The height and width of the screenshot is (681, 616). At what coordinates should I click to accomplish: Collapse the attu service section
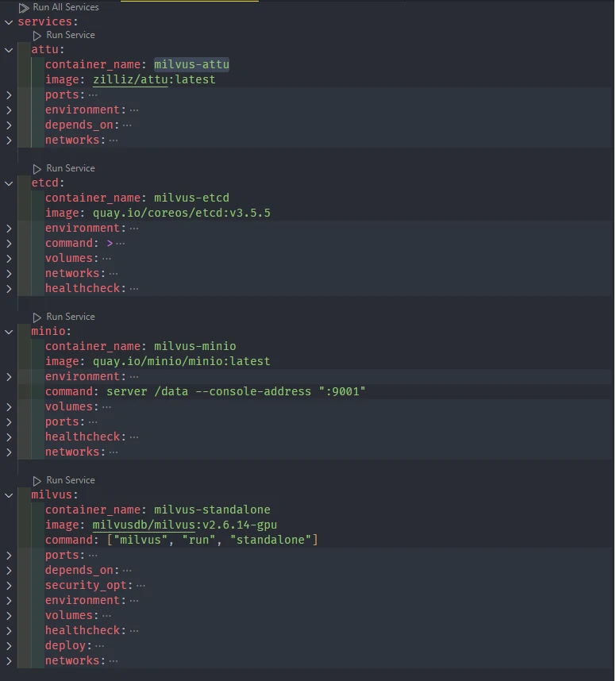9,50
